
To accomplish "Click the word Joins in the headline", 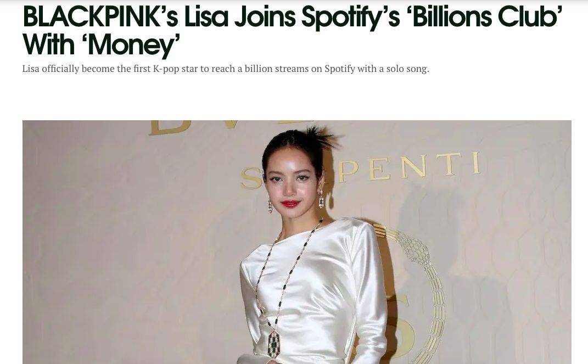I will (x=265, y=17).
